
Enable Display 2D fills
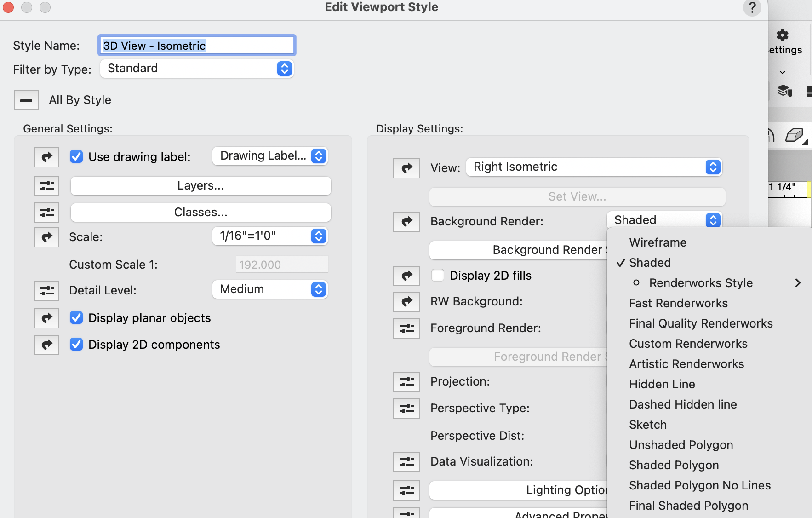click(x=438, y=275)
